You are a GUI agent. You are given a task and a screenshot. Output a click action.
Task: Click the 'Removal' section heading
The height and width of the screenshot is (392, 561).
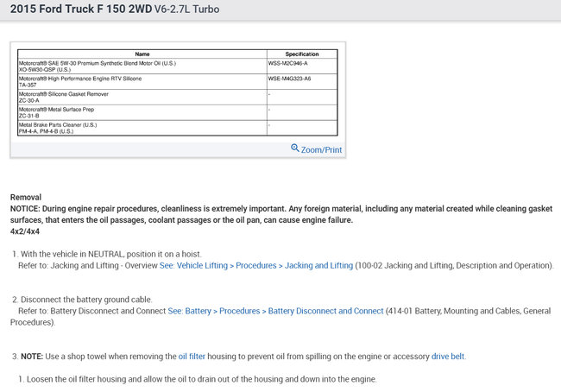point(26,197)
